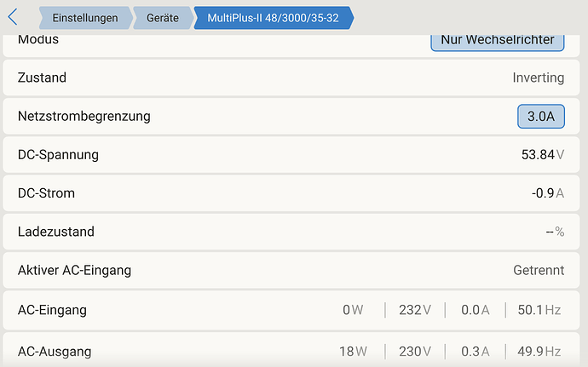Click the 0.0 A AC-Eingang current

pos(476,310)
